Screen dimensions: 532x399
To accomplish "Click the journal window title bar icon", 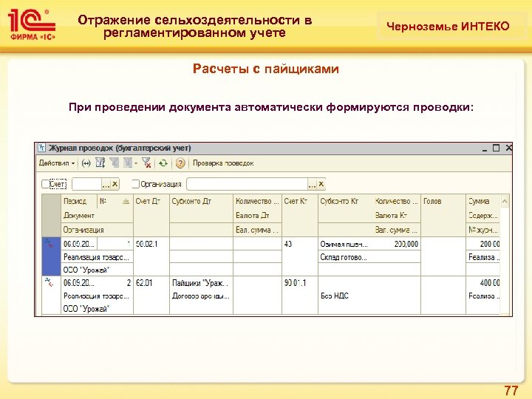I will click(x=41, y=148).
